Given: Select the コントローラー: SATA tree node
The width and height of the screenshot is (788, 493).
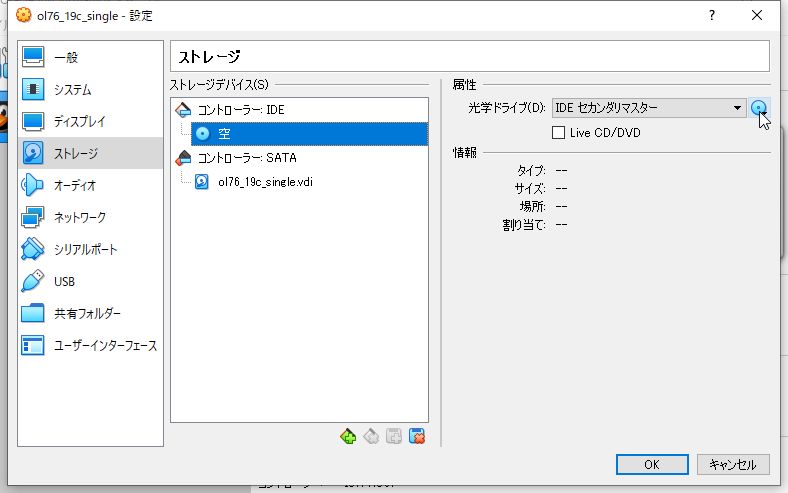Looking at the screenshot, I should (247, 158).
